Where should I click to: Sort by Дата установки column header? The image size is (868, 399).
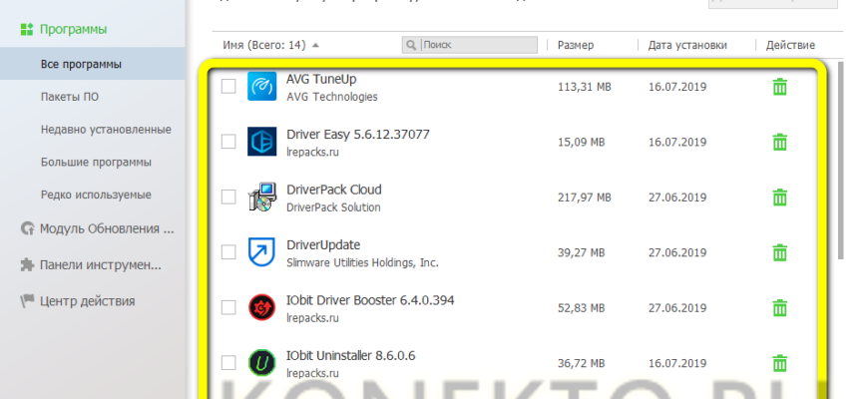[x=687, y=45]
